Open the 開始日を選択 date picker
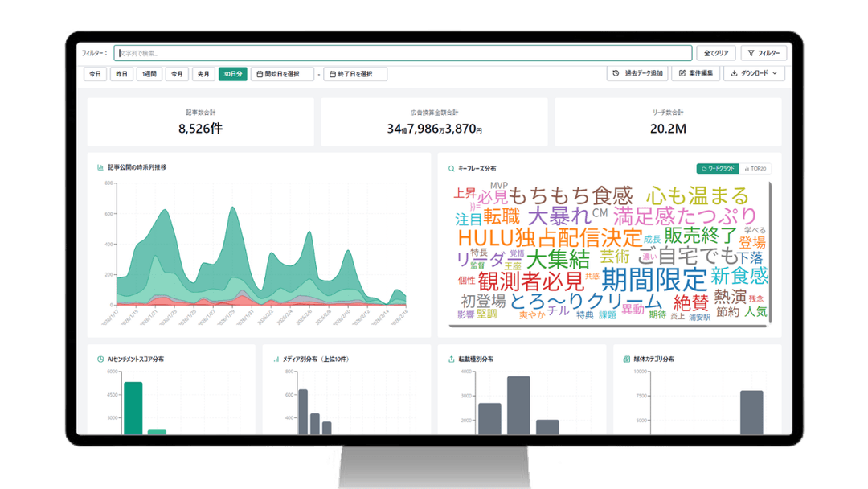This screenshot has width=868, height=489. 282,74
